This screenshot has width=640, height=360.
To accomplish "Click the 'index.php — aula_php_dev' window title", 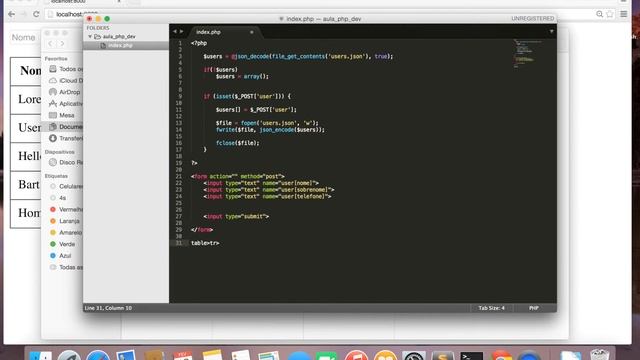I will (x=323, y=19).
